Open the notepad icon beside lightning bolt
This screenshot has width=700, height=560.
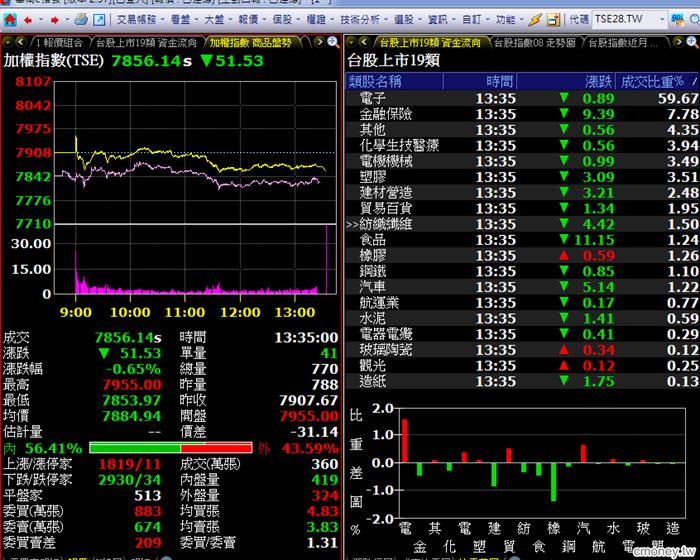point(554,20)
